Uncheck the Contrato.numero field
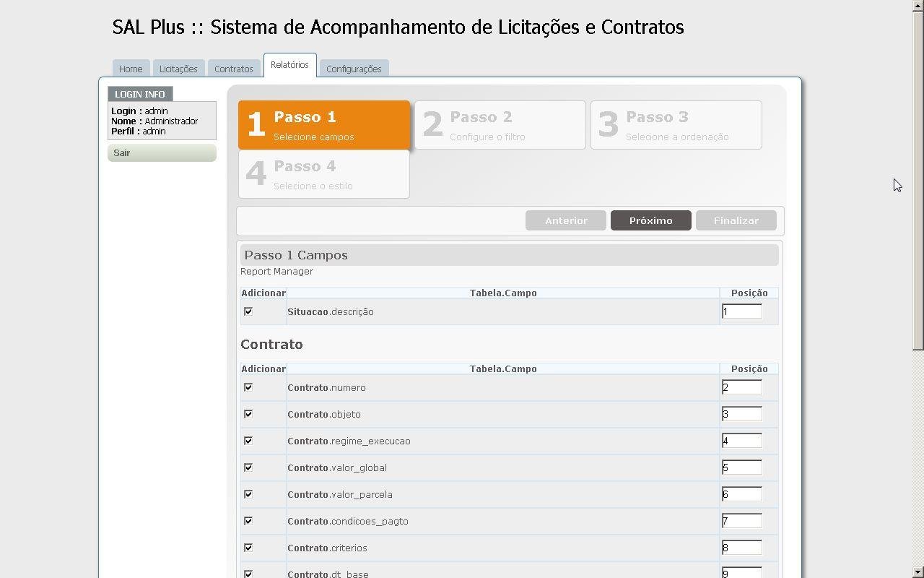924x578 pixels. point(248,387)
